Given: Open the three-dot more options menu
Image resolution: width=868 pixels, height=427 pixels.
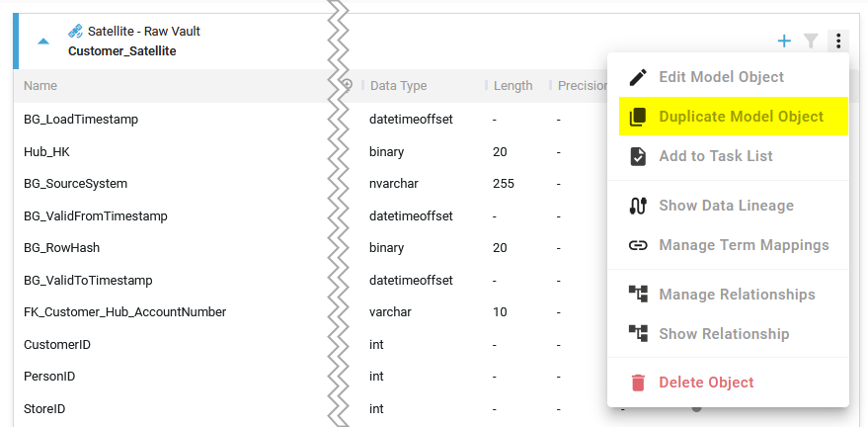Looking at the screenshot, I should coord(838,41).
